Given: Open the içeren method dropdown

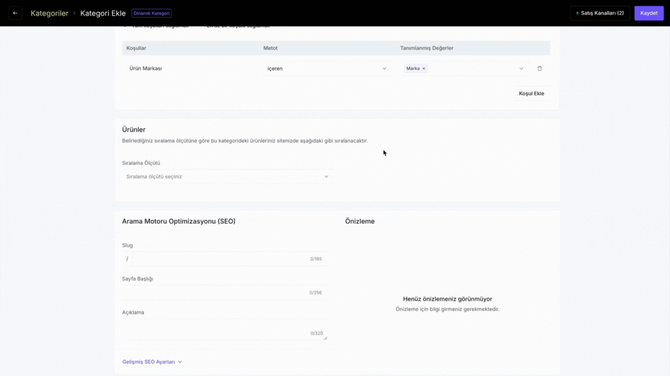Looking at the screenshot, I should (x=327, y=68).
